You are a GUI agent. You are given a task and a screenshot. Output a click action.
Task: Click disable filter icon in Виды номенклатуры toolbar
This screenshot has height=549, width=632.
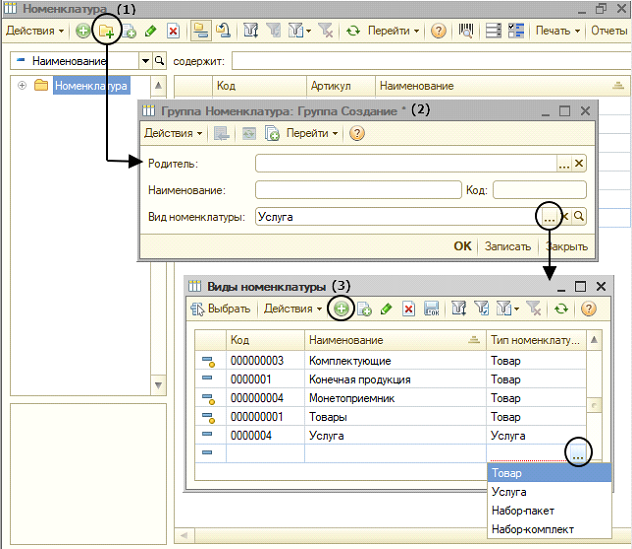click(x=534, y=309)
